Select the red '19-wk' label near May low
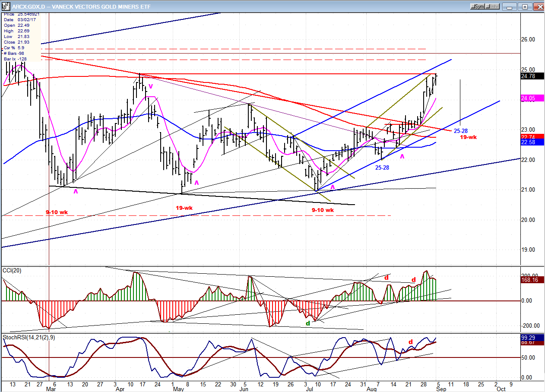545x392 pixels. click(x=184, y=208)
